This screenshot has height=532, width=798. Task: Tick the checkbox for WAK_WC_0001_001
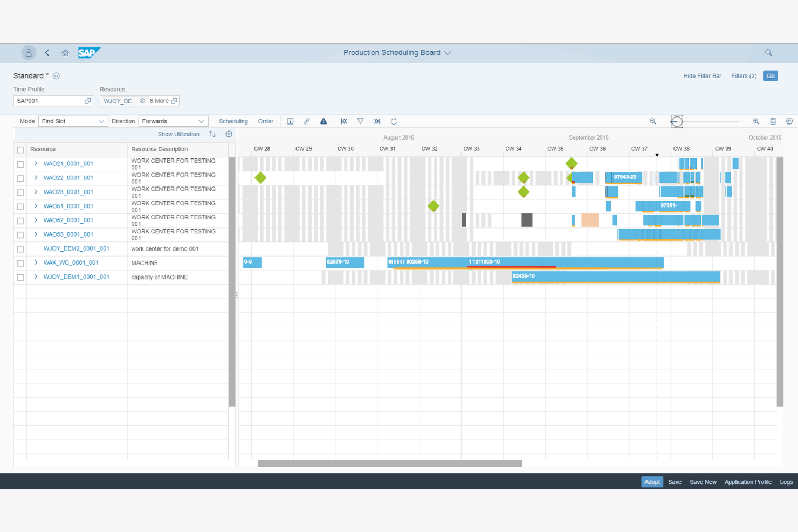20,263
